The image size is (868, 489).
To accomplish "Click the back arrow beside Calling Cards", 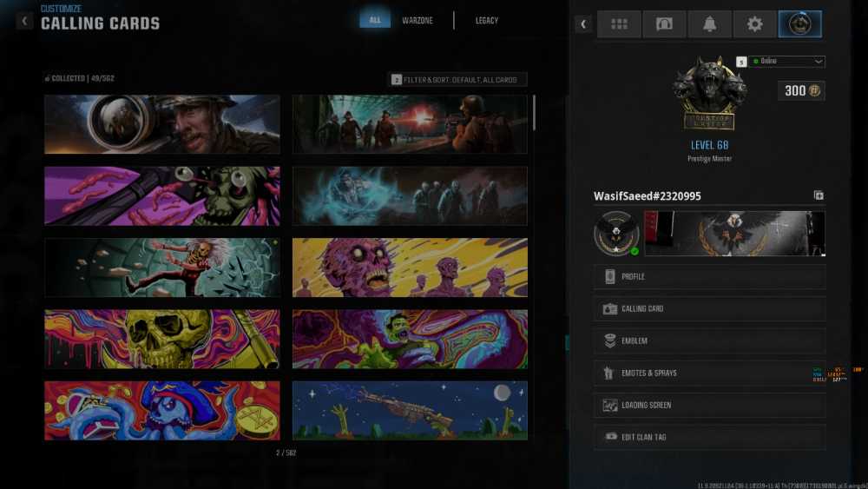I will 24,21.
